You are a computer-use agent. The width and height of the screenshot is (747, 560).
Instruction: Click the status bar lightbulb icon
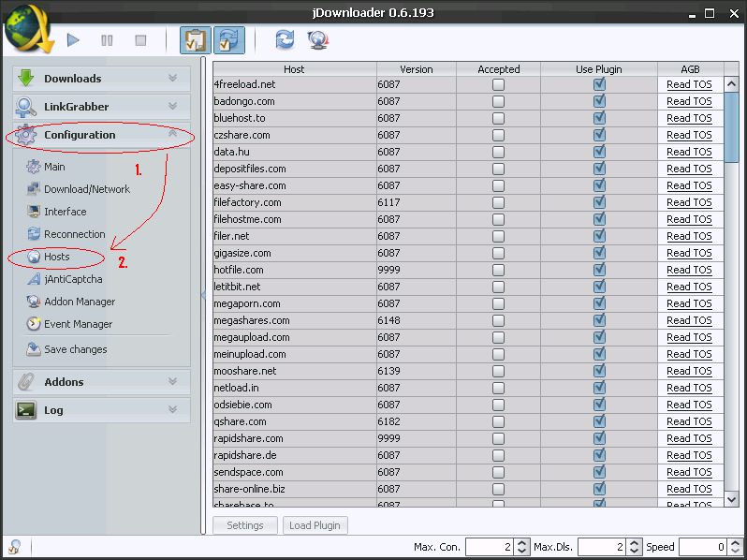(x=15, y=546)
